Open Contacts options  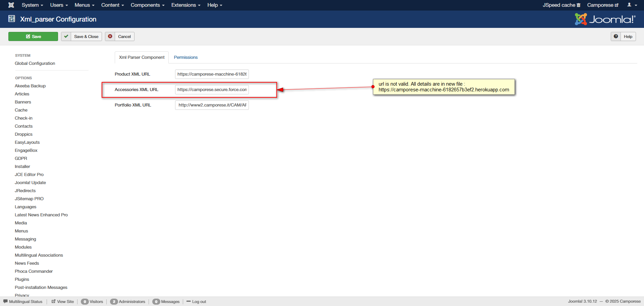click(x=24, y=126)
